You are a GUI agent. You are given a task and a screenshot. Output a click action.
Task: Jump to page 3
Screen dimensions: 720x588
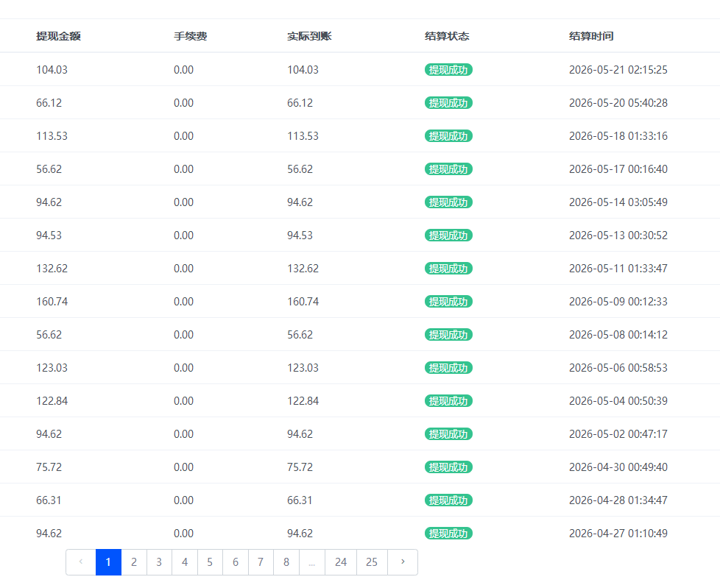coord(159,562)
